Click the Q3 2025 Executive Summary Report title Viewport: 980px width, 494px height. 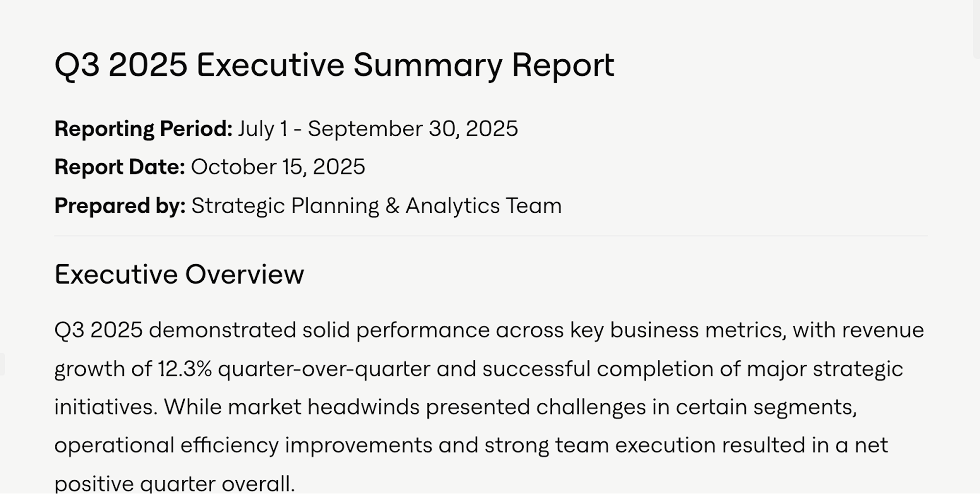[x=334, y=65]
